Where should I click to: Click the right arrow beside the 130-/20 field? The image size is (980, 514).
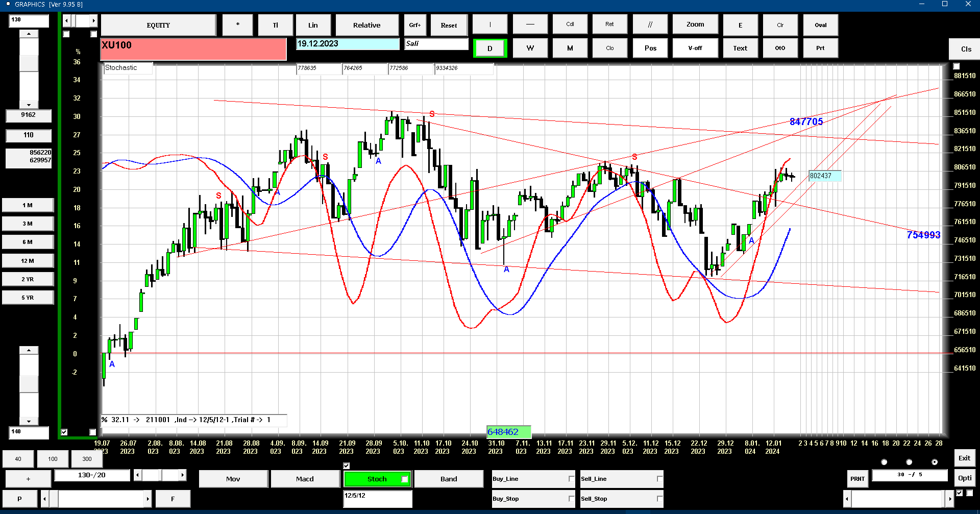pyautogui.click(x=182, y=475)
